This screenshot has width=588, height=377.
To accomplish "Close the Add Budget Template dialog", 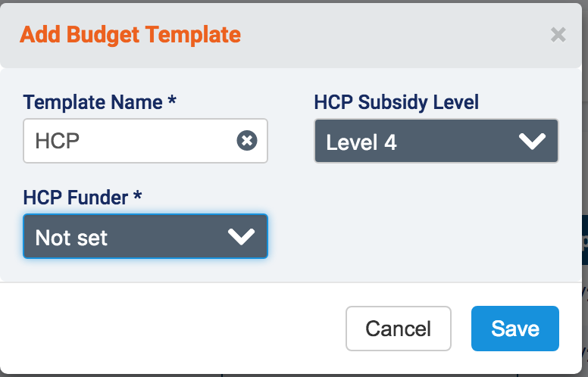I will click(558, 35).
